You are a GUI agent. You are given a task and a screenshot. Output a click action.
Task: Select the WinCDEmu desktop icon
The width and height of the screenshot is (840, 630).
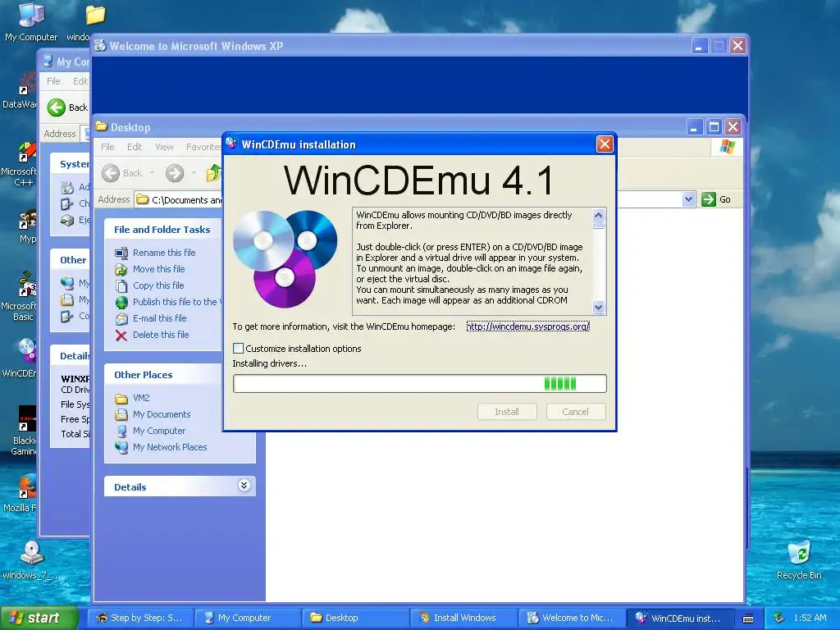(20, 358)
